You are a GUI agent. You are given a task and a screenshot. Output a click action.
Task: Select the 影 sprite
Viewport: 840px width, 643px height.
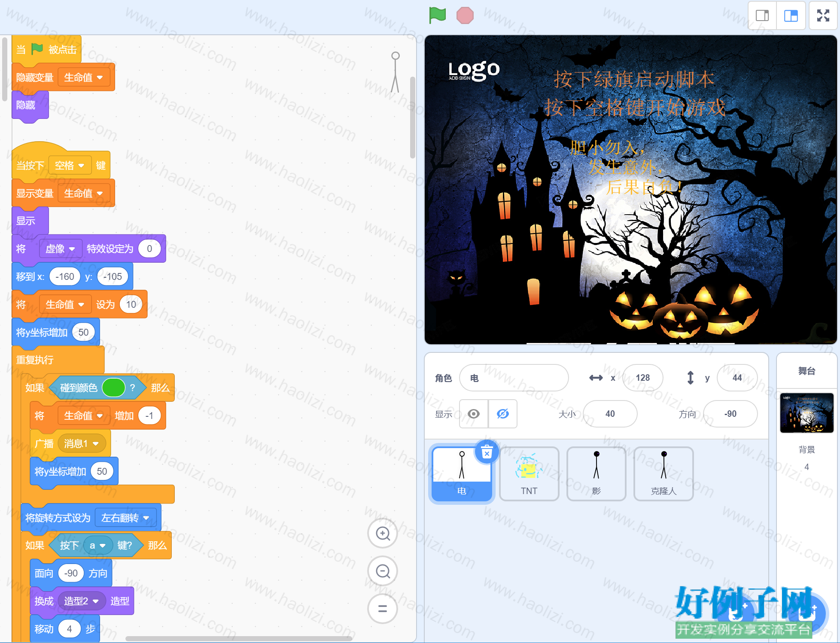pyautogui.click(x=596, y=474)
